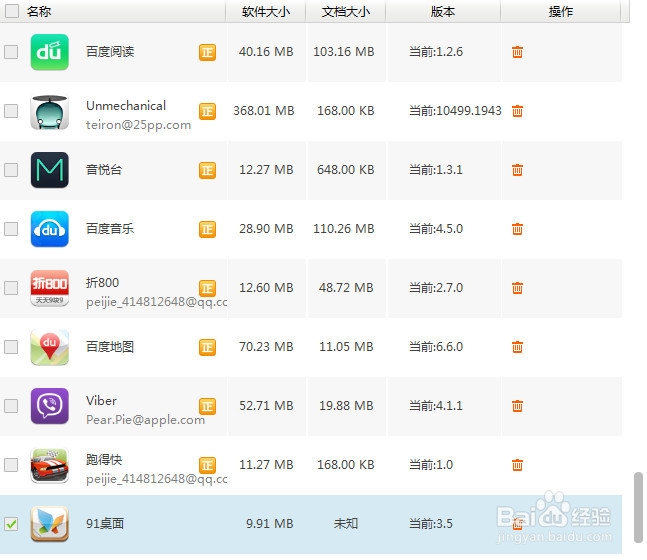Click the 百度音乐 app icon
647x560 pixels.
[x=50, y=229]
